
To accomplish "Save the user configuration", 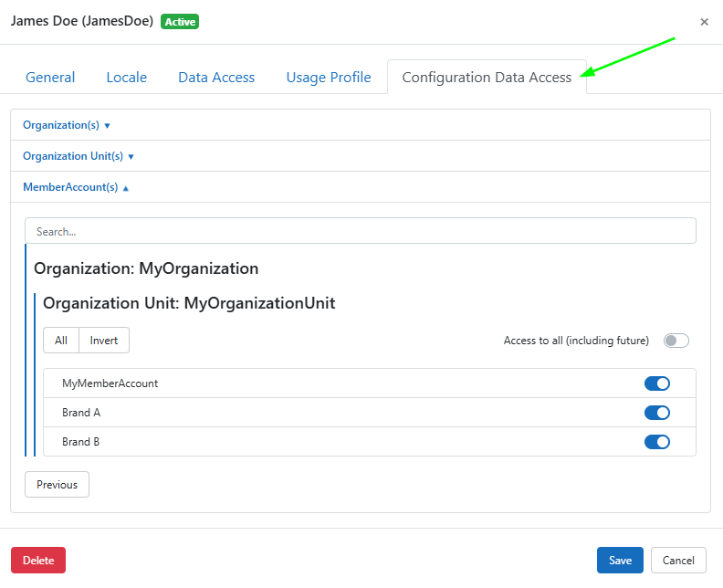I will [x=620, y=561].
